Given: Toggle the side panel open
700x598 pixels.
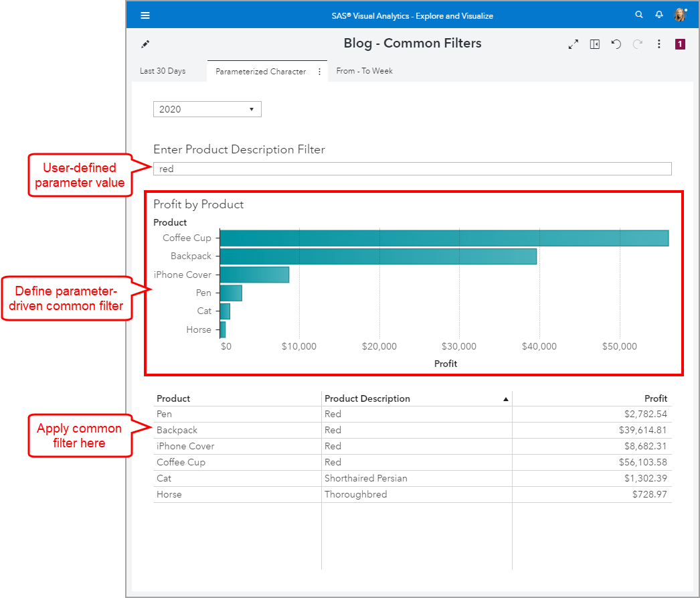Looking at the screenshot, I should tap(595, 44).
